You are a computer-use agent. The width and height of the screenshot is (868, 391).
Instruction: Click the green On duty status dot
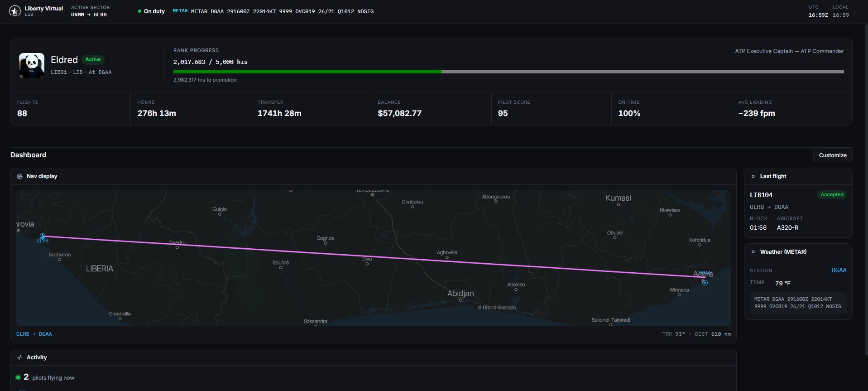pos(139,11)
